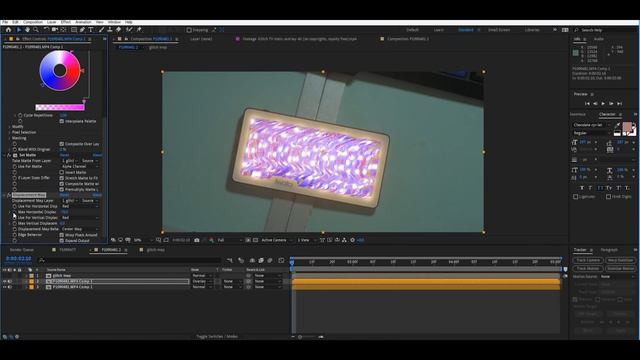Click the Track Camera button
The image size is (640, 360).
tap(588, 260)
